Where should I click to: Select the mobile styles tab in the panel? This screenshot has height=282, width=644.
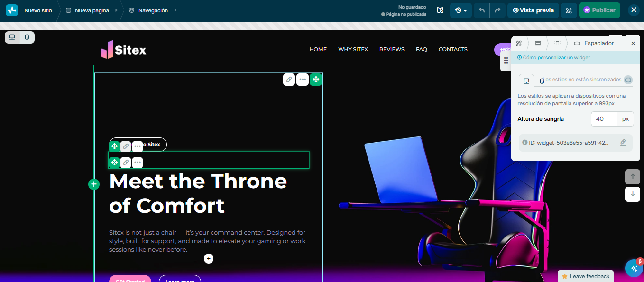[x=542, y=81]
